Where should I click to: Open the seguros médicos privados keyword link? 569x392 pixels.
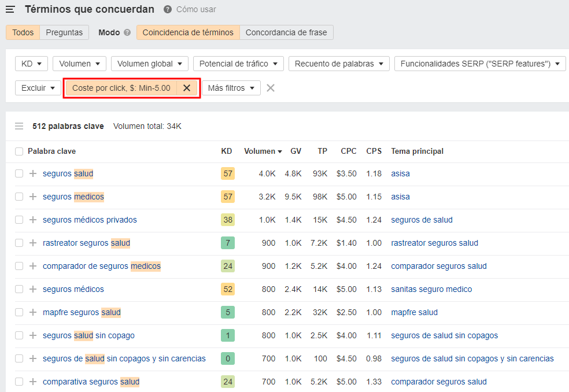click(x=90, y=220)
